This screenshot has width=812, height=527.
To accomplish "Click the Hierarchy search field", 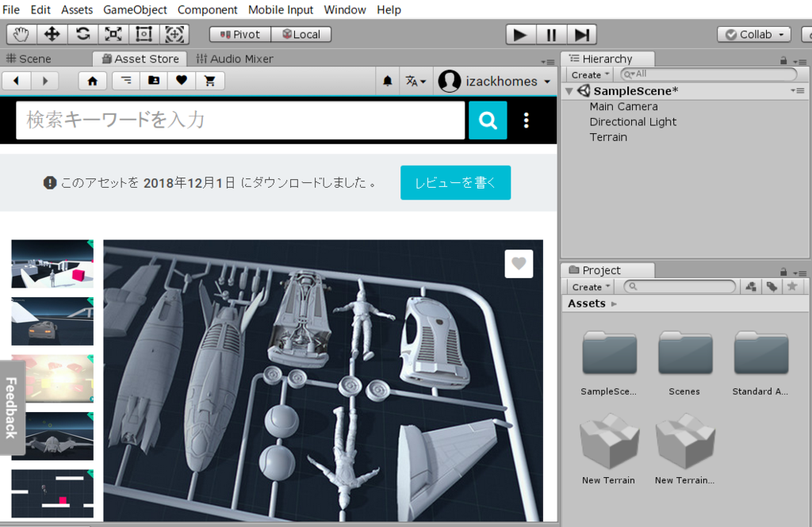I will (708, 74).
